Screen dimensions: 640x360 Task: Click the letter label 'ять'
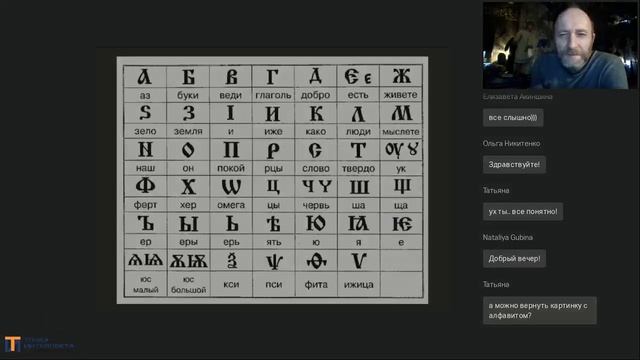273,242
